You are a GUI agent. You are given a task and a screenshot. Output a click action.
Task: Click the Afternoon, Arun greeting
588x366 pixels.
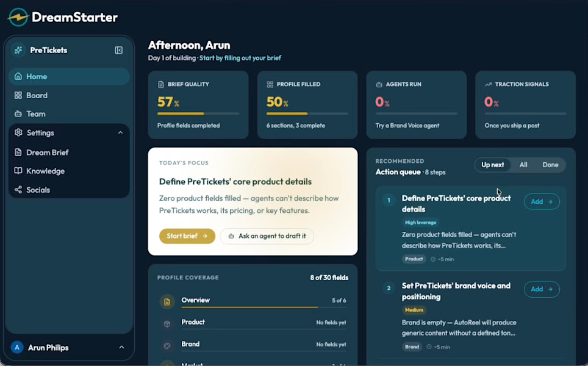point(189,45)
